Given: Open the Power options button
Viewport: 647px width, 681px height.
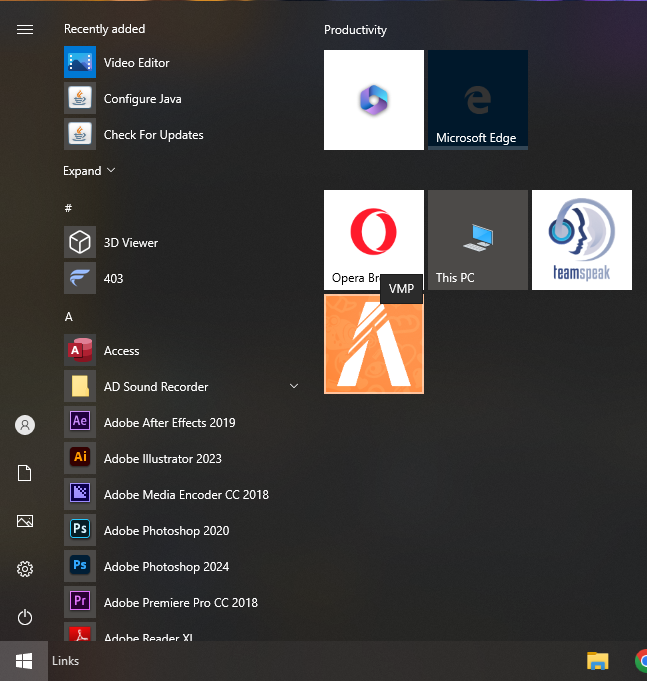Looking at the screenshot, I should pos(25,617).
